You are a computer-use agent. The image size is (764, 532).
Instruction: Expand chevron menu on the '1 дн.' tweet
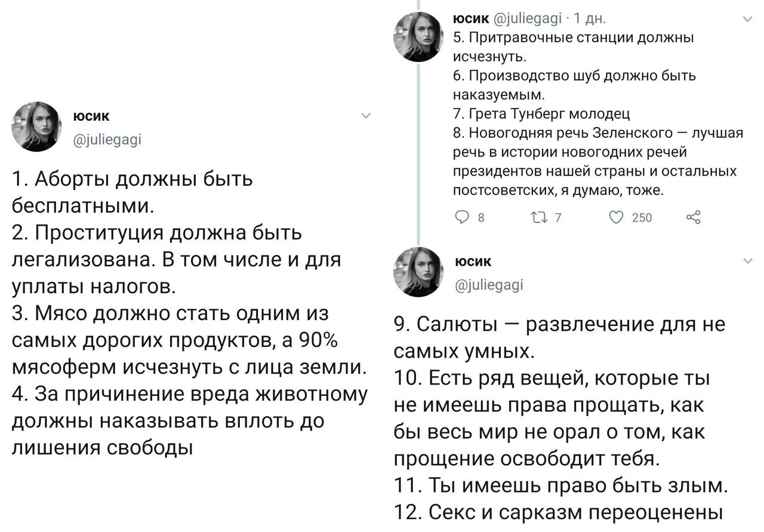pyautogui.click(x=747, y=20)
